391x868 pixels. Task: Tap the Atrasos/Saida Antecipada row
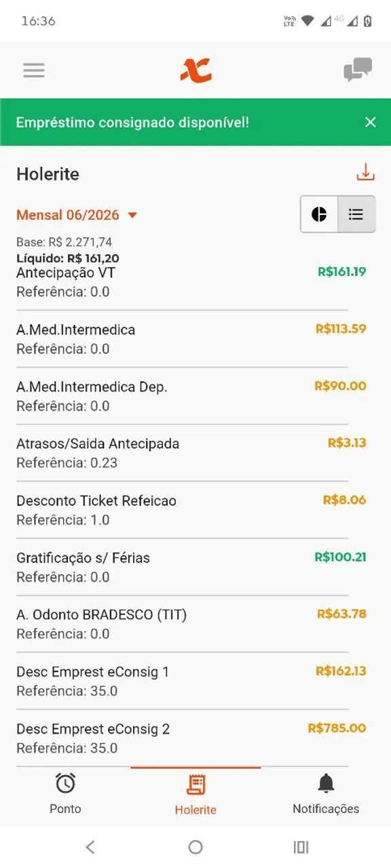[191, 453]
